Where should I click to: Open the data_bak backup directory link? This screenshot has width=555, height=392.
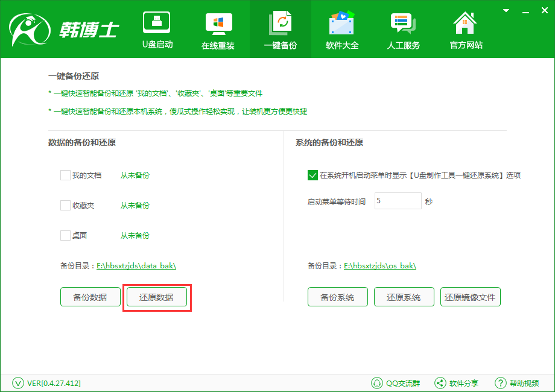[x=136, y=266]
